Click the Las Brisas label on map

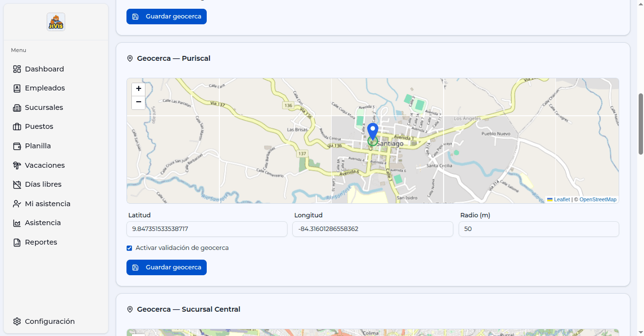[x=297, y=130]
